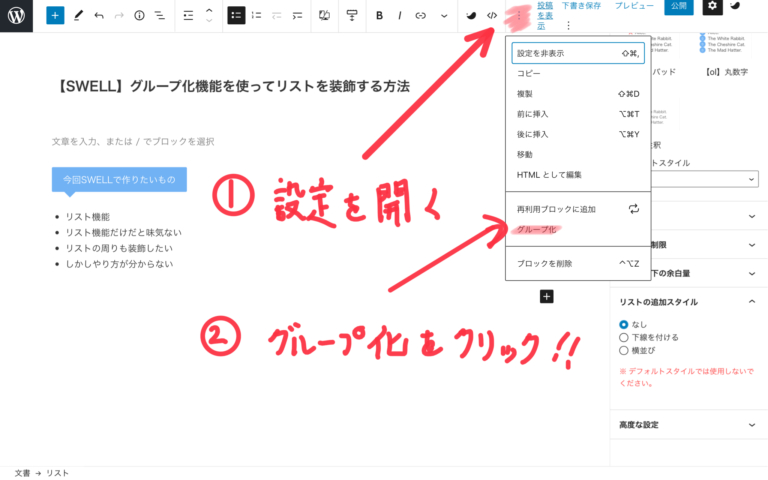This screenshot has height=480, width=768.
Task: Click the add block plus below the menu
Action: tap(547, 296)
